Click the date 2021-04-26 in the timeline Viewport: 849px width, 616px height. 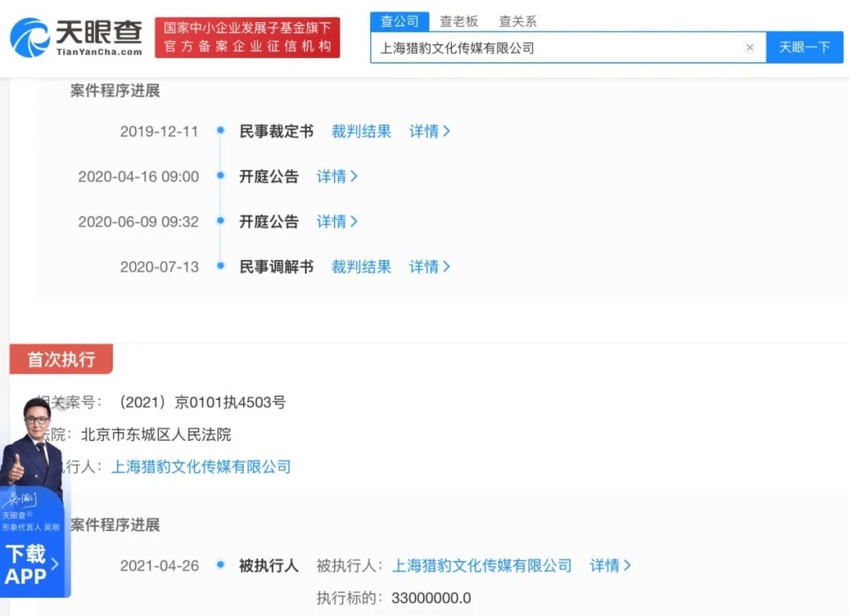[x=159, y=566]
